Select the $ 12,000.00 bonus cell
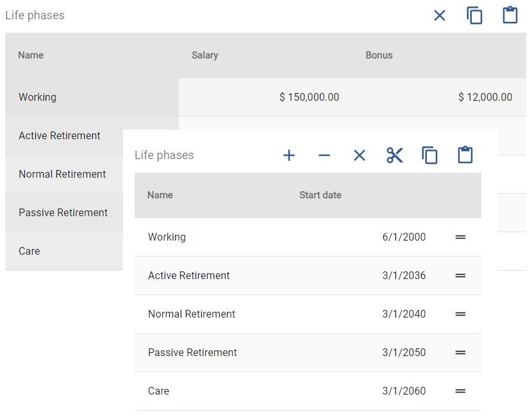This screenshot has height=417, width=532. click(x=485, y=98)
